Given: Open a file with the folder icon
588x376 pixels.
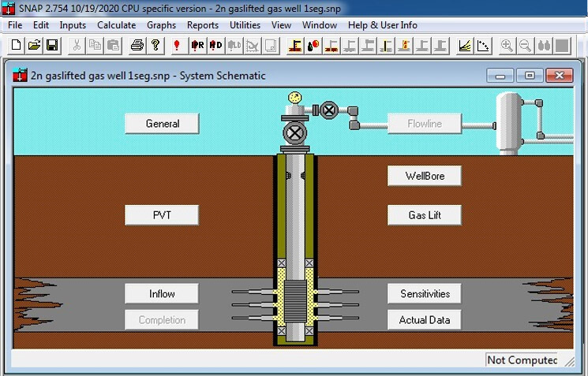Looking at the screenshot, I should pyautogui.click(x=35, y=46).
